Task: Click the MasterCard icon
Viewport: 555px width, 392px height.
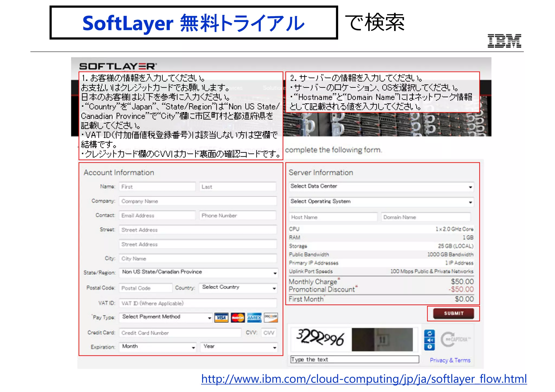Action: click(x=238, y=318)
